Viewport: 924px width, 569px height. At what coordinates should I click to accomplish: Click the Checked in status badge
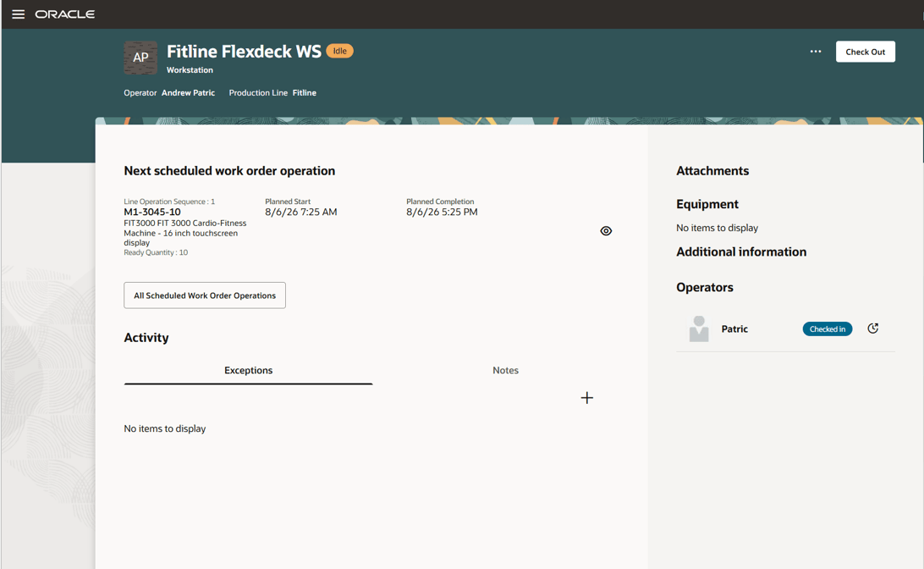pos(828,329)
